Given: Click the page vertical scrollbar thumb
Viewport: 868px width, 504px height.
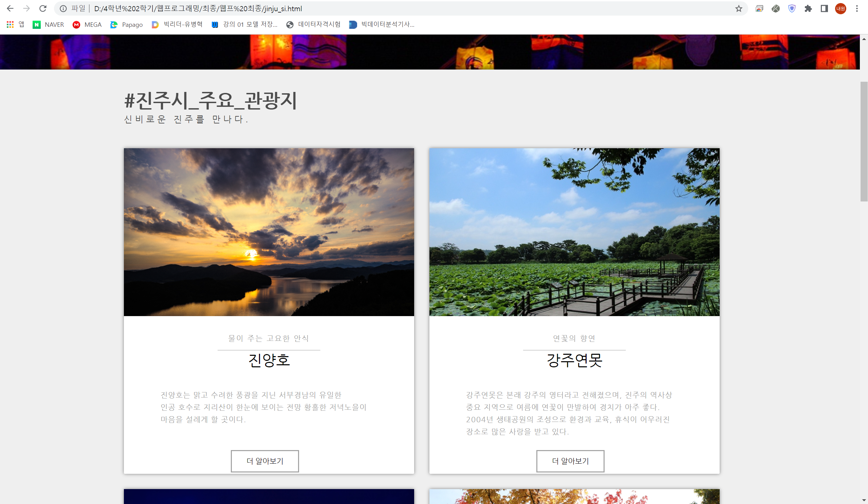Looking at the screenshot, I should (x=864, y=141).
